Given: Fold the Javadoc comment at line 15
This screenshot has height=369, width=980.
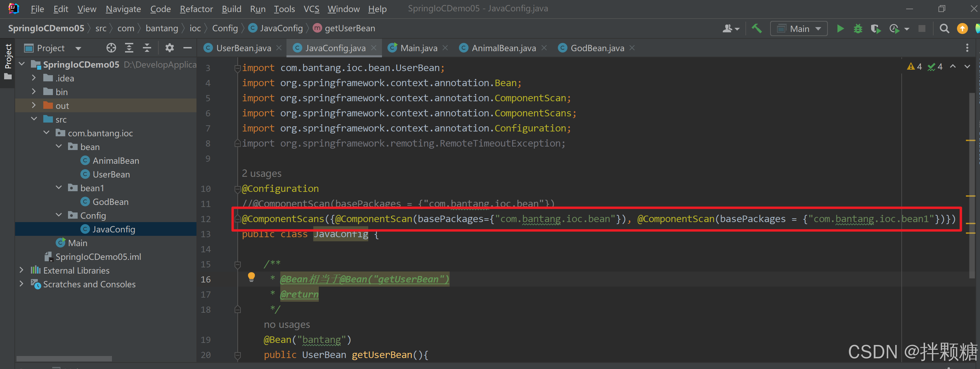Looking at the screenshot, I should [237, 265].
